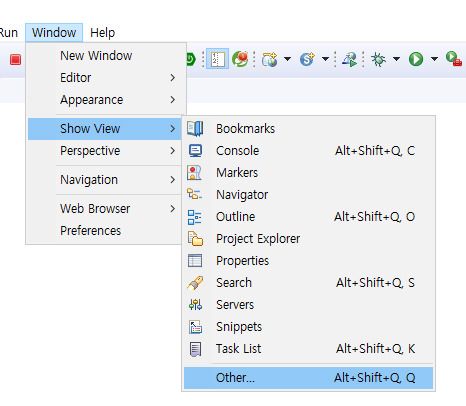Expand the Perspective submenu
This screenshot has height=406, width=466.
tap(105, 151)
